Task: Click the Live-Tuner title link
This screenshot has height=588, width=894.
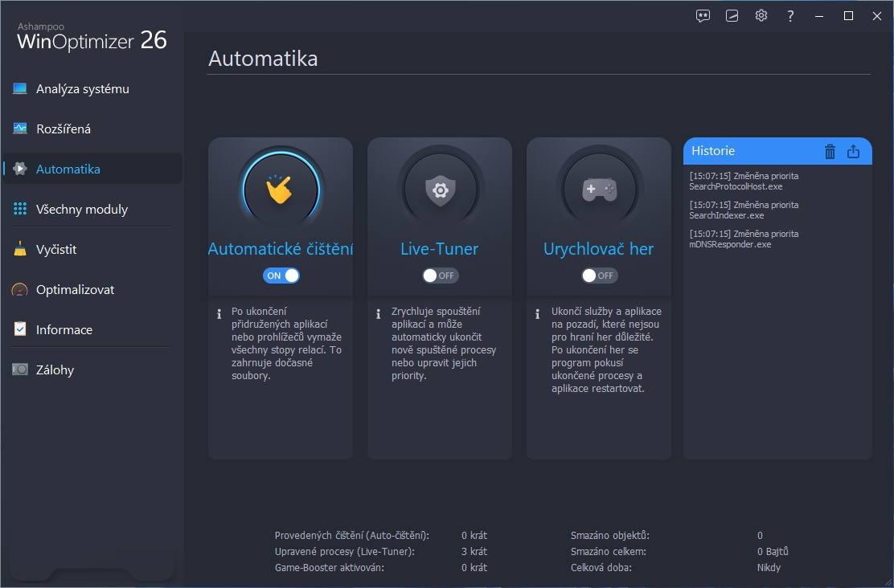Action: (440, 249)
